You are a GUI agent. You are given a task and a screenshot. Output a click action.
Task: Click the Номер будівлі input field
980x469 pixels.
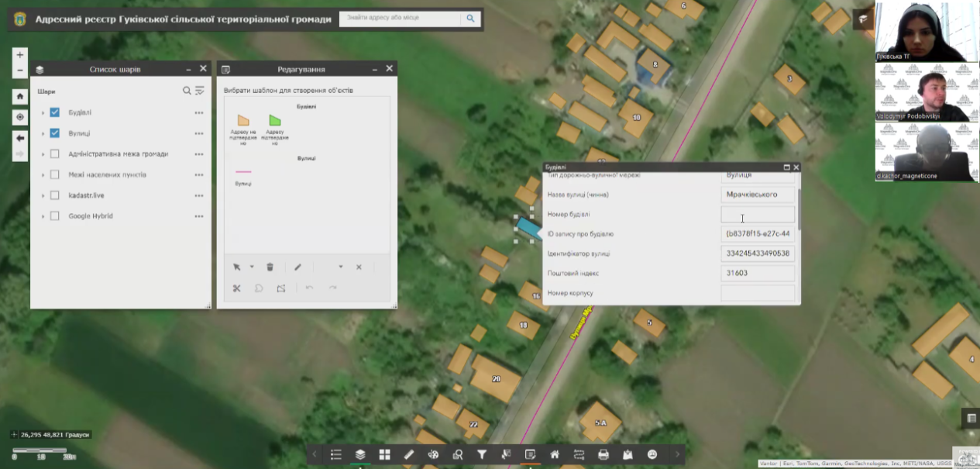[x=757, y=214]
